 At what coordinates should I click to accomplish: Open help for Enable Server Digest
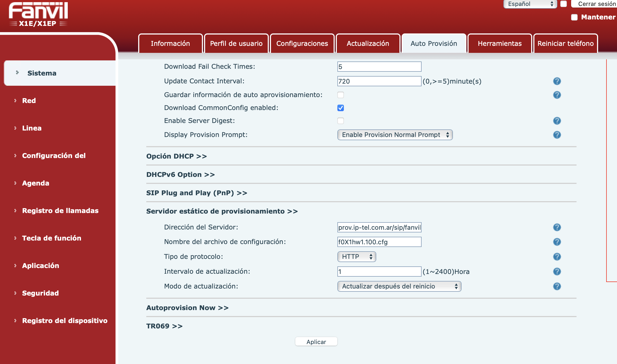point(557,121)
